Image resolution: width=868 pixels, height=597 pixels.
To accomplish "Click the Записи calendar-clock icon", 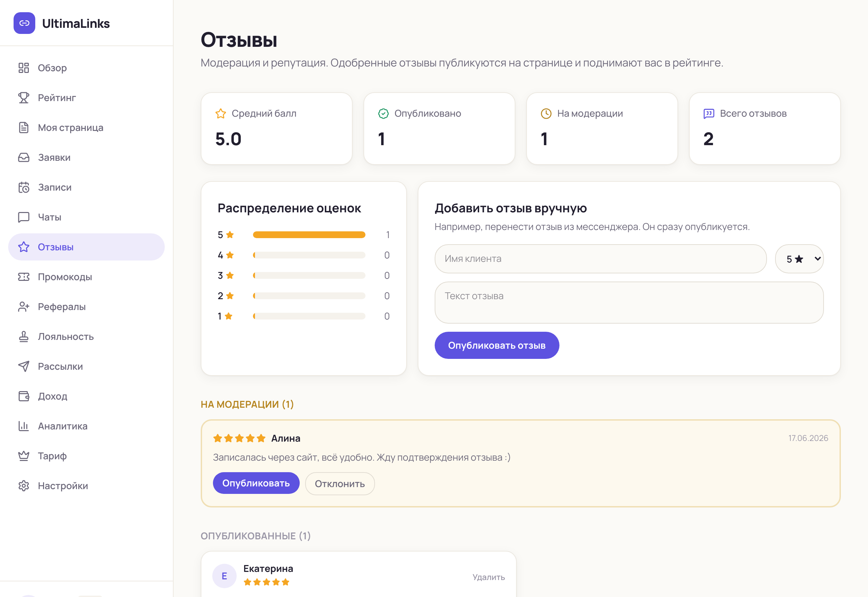I will (x=23, y=187).
